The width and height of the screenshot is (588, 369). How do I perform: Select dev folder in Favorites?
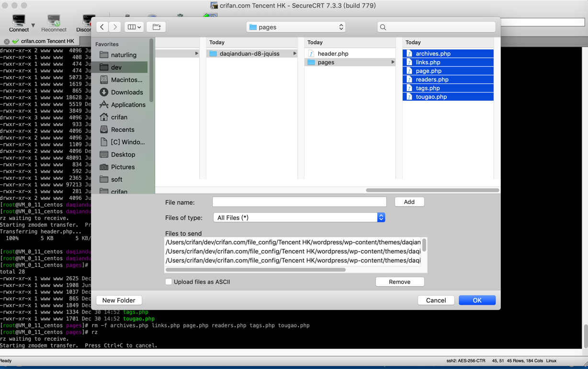(121, 67)
